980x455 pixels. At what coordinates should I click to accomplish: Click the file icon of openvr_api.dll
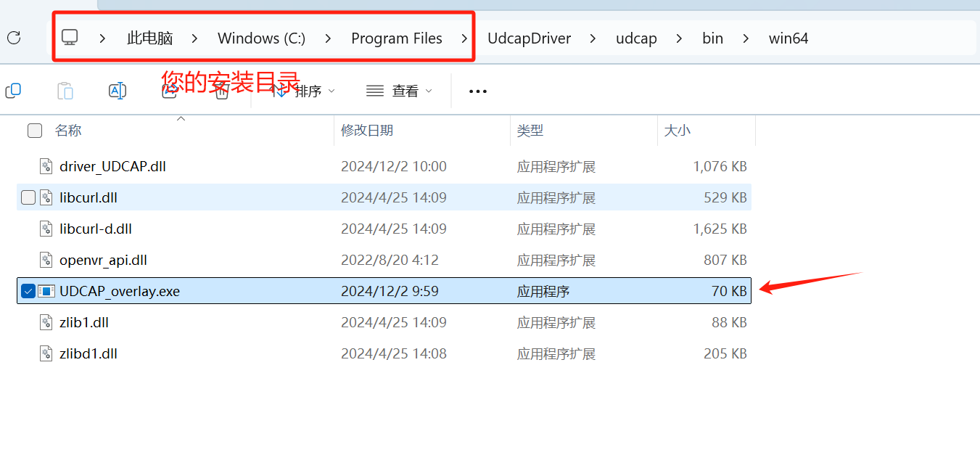(x=46, y=260)
